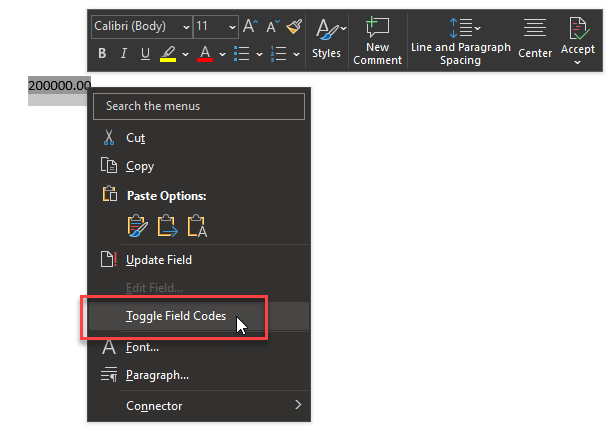The image size is (615, 432).
Task: Click the Center alignment icon
Action: click(535, 38)
